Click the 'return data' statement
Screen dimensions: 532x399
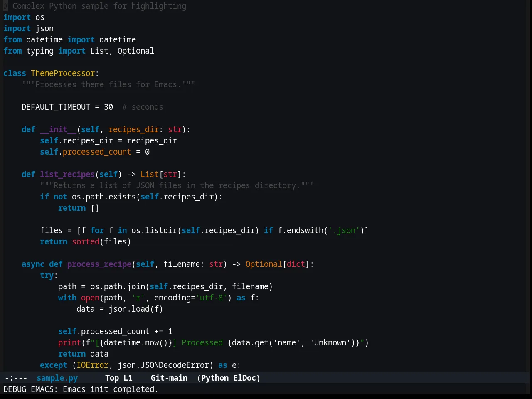pos(83,354)
